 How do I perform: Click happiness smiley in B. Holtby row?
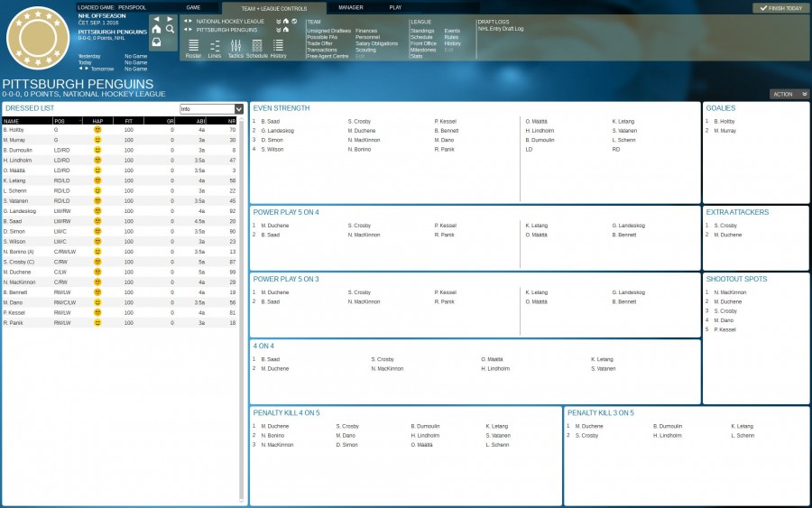click(97, 129)
